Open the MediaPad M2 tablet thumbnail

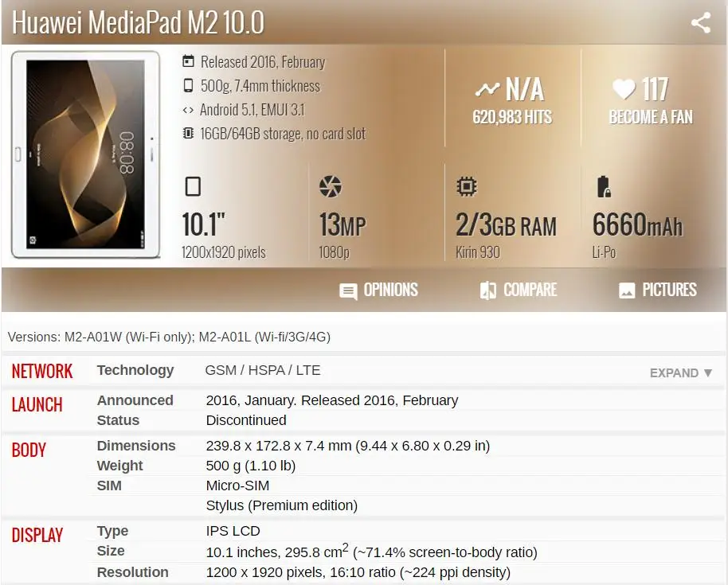pos(85,154)
